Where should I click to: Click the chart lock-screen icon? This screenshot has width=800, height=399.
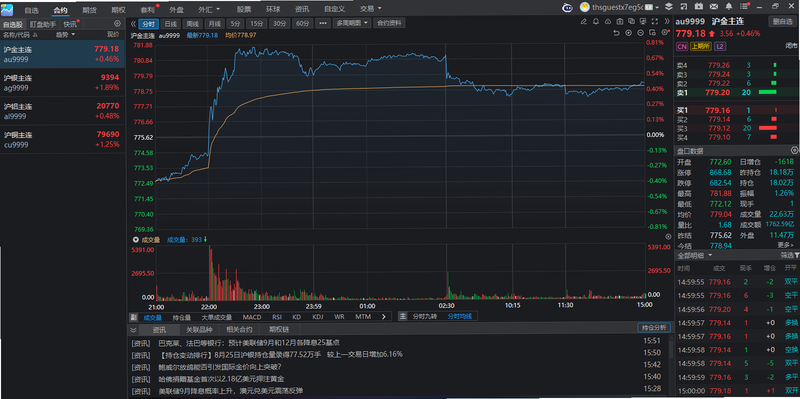pyautogui.click(x=653, y=33)
